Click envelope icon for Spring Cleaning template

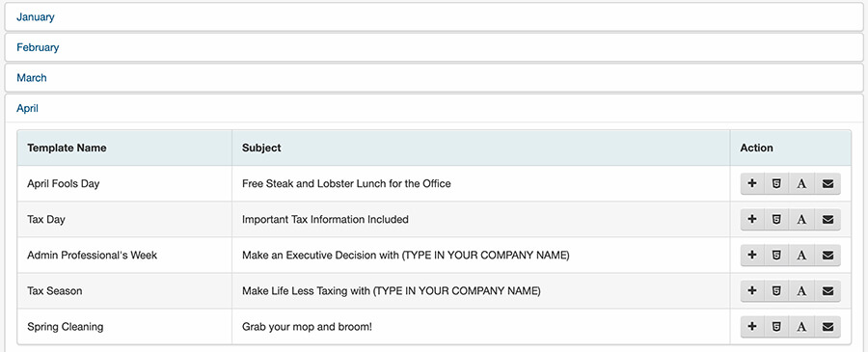click(827, 327)
